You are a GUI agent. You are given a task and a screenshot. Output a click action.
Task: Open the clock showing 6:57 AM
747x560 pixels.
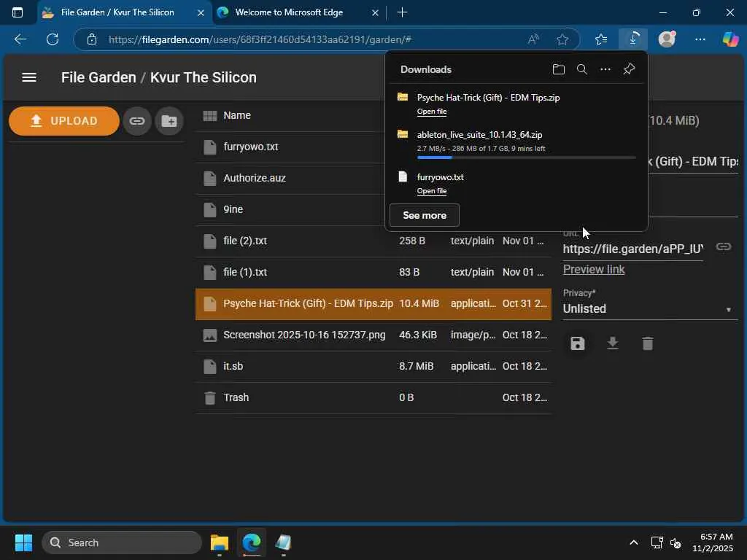click(713, 542)
